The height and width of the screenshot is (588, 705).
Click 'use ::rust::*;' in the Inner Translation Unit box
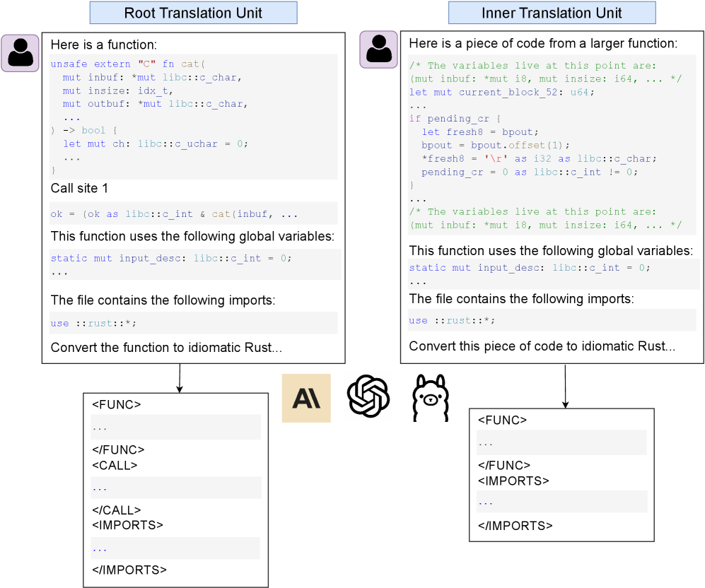point(452,320)
